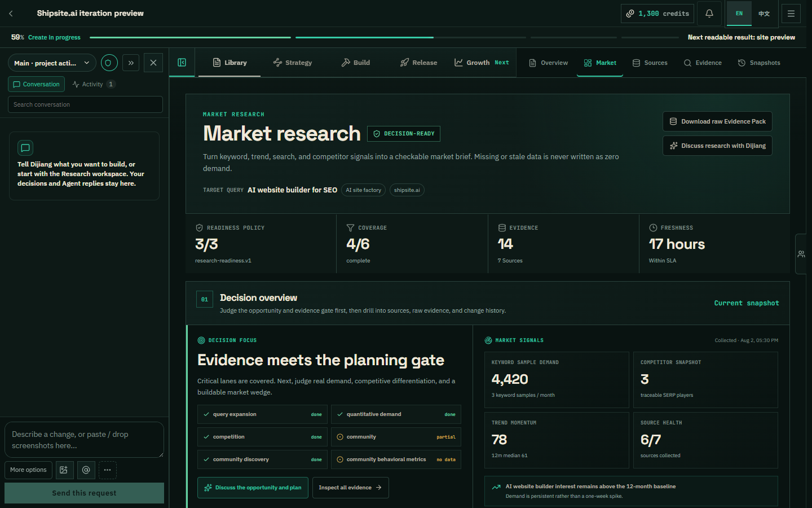Click the dashed ellipsis icon

click(108, 470)
